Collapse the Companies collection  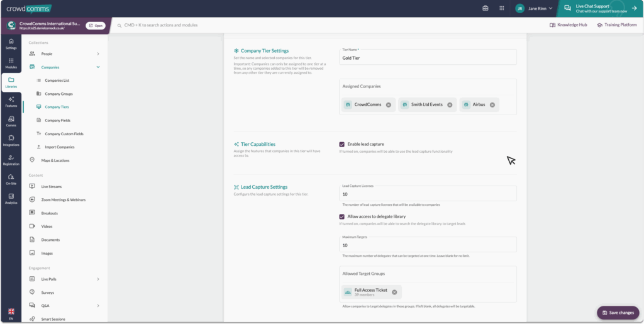(x=98, y=67)
